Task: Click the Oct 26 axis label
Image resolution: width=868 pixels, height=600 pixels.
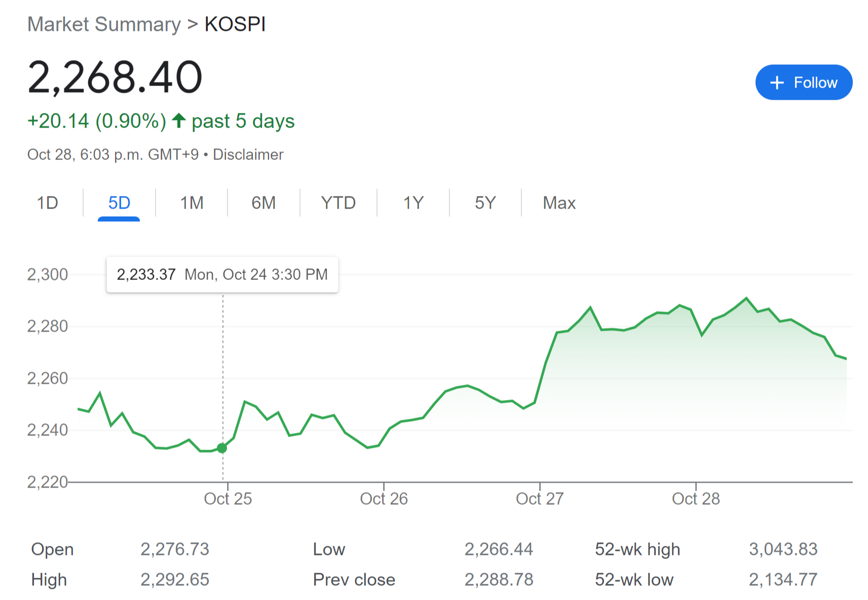Action: pos(384,499)
